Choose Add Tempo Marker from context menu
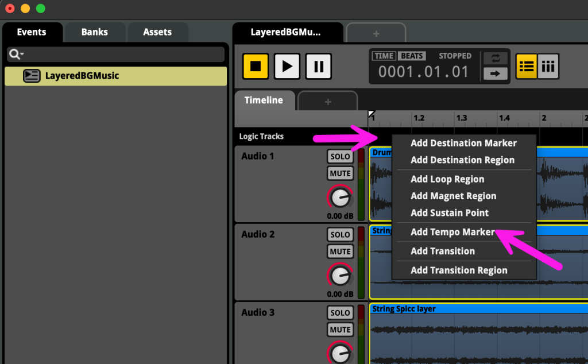The height and width of the screenshot is (364, 588). click(x=452, y=232)
